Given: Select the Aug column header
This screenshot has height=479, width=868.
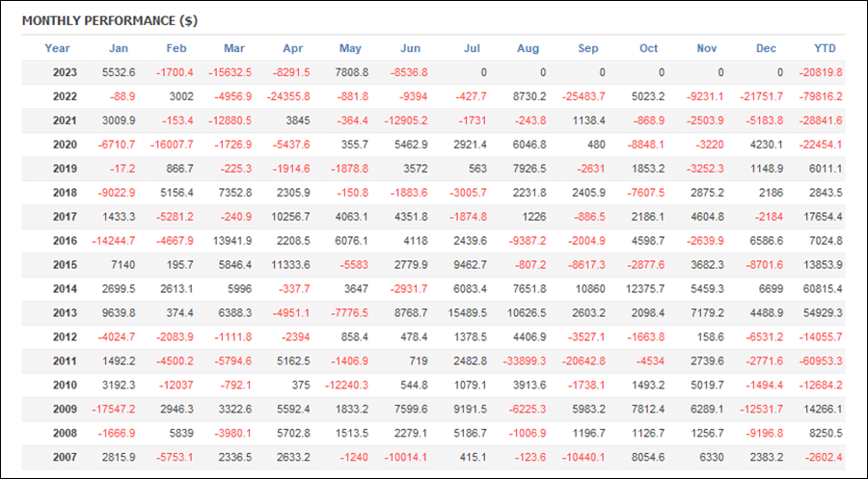Looking at the screenshot, I should pos(529,48).
